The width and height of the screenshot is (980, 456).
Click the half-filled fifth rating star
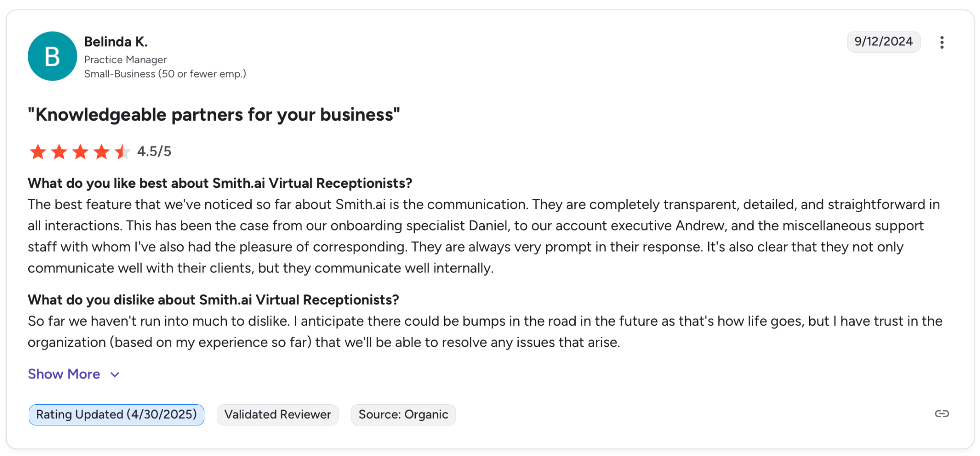(x=122, y=152)
